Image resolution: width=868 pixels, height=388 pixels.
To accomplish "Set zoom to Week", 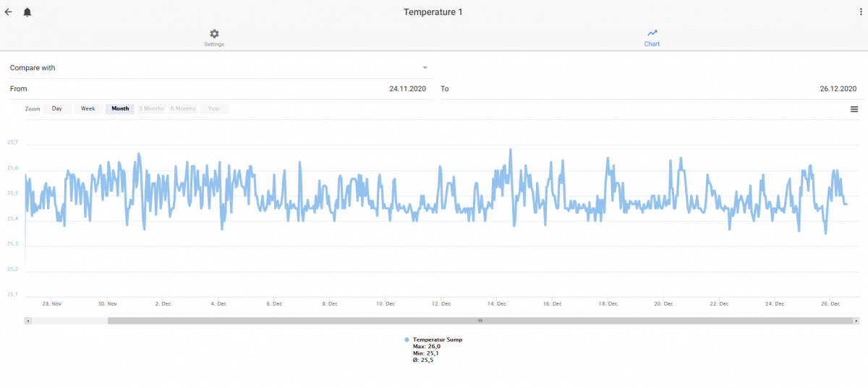I will tap(88, 108).
